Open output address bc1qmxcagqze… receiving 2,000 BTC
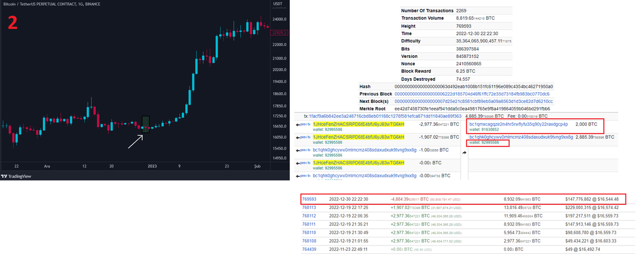Image resolution: width=644 pixels, height=254 pixels. pyautogui.click(x=518, y=124)
